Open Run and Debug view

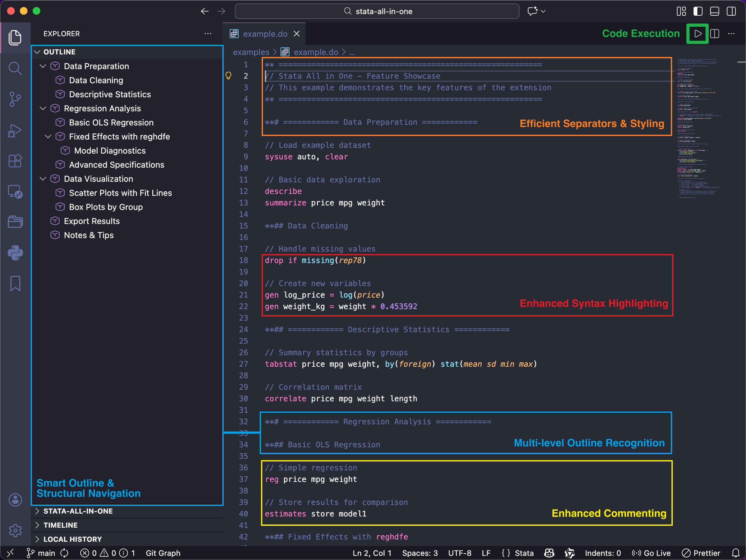pyautogui.click(x=15, y=131)
